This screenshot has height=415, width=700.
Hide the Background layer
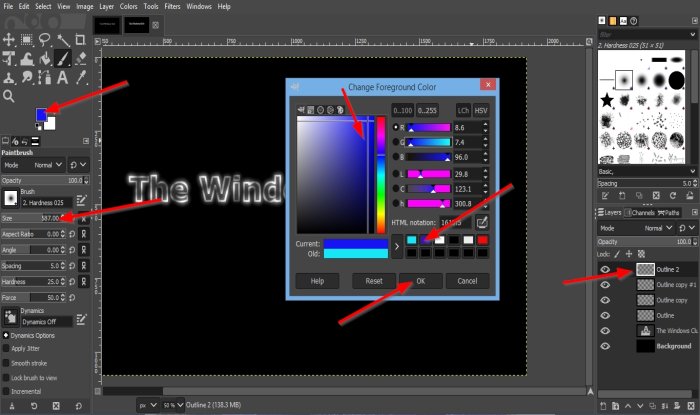pos(605,346)
